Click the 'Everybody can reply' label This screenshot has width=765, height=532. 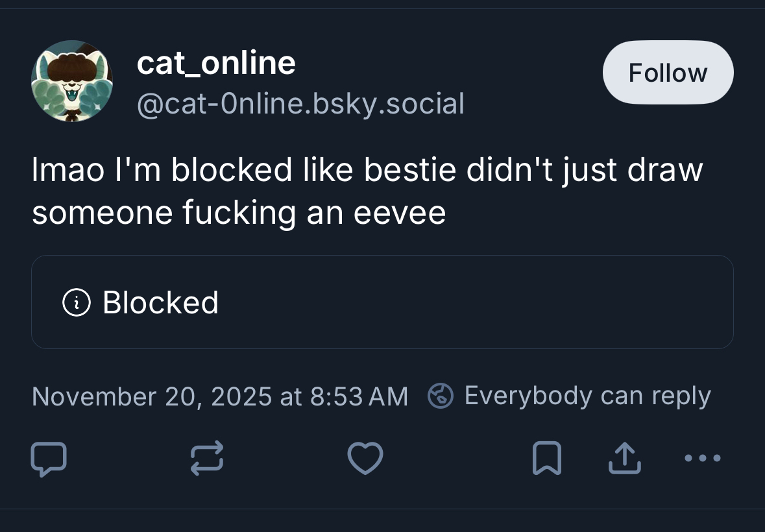coord(587,396)
